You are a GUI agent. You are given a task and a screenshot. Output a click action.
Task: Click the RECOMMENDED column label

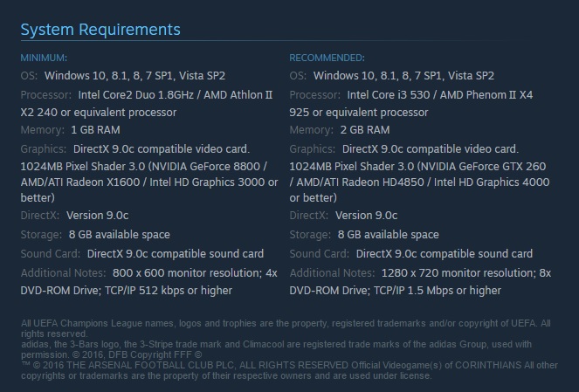coord(327,58)
